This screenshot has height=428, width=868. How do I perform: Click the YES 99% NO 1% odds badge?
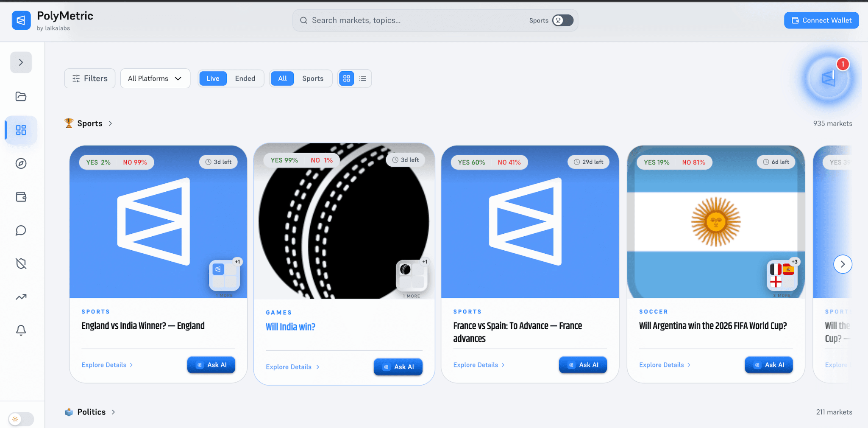[301, 160]
